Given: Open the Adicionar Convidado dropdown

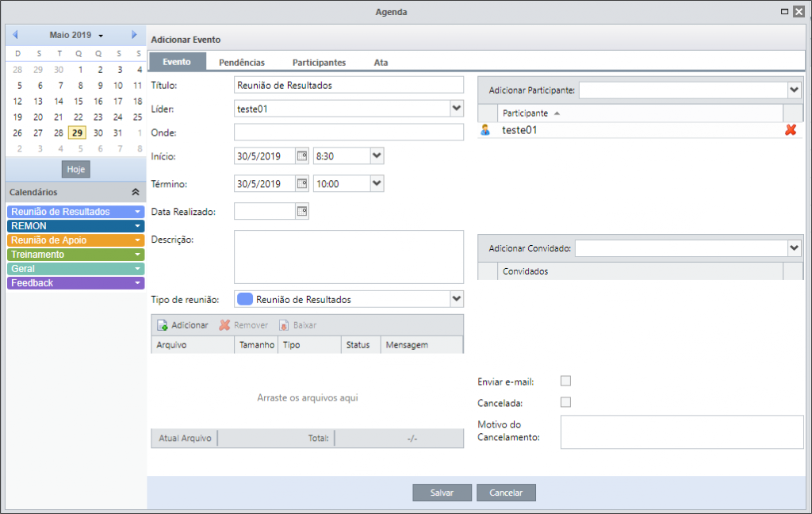Looking at the screenshot, I should pos(795,248).
